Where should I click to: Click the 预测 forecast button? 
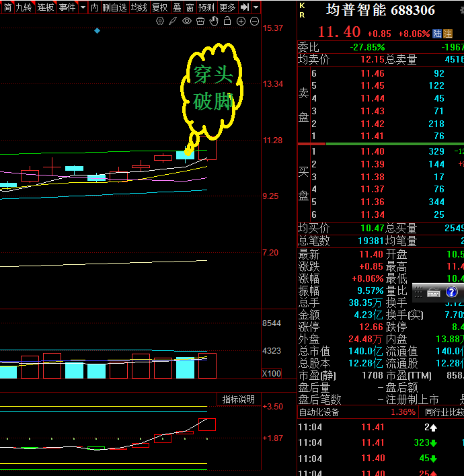click(x=206, y=7)
